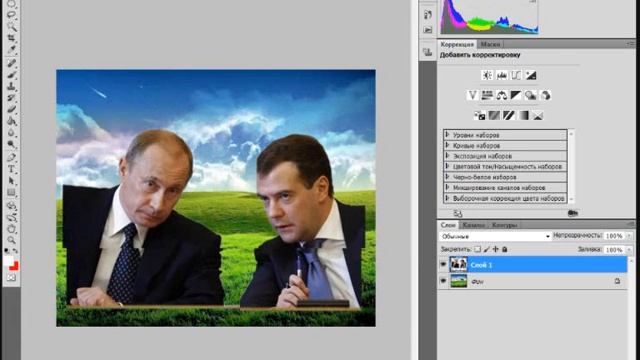
Task: Add a Gradient Map adjustment
Action: [524, 116]
